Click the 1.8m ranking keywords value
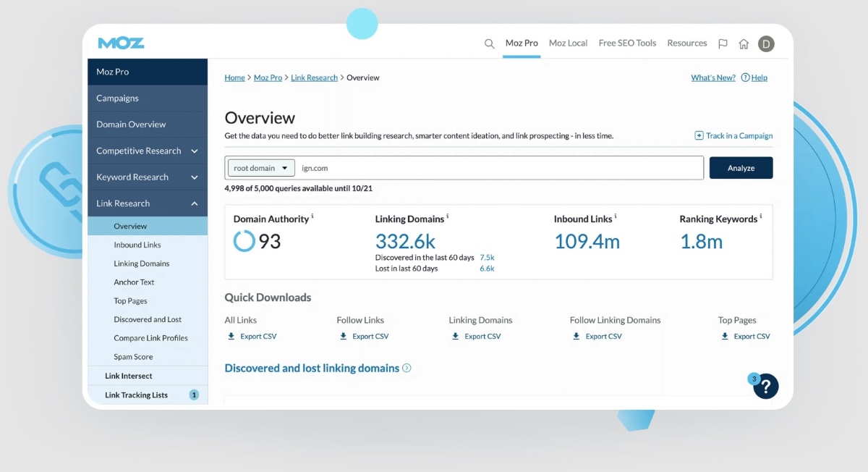The width and height of the screenshot is (868, 472). 702,242
